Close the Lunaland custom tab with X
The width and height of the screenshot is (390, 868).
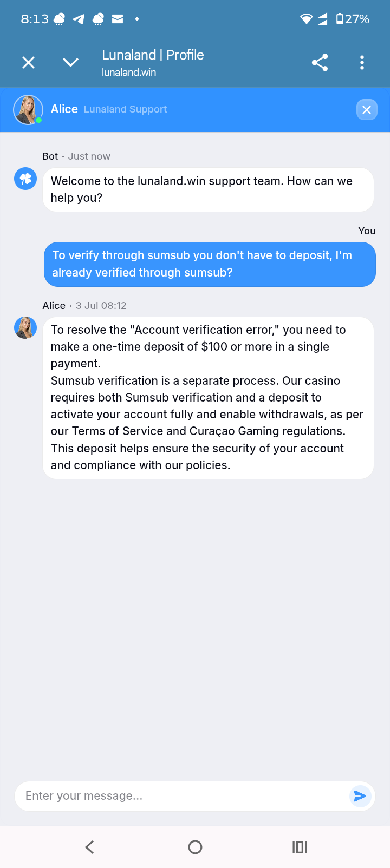[x=28, y=63]
